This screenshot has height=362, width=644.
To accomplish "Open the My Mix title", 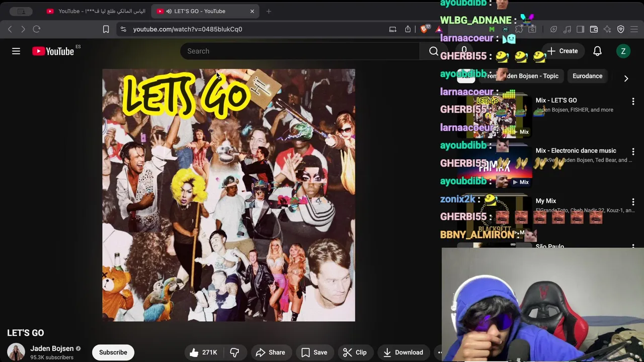I will click(546, 201).
